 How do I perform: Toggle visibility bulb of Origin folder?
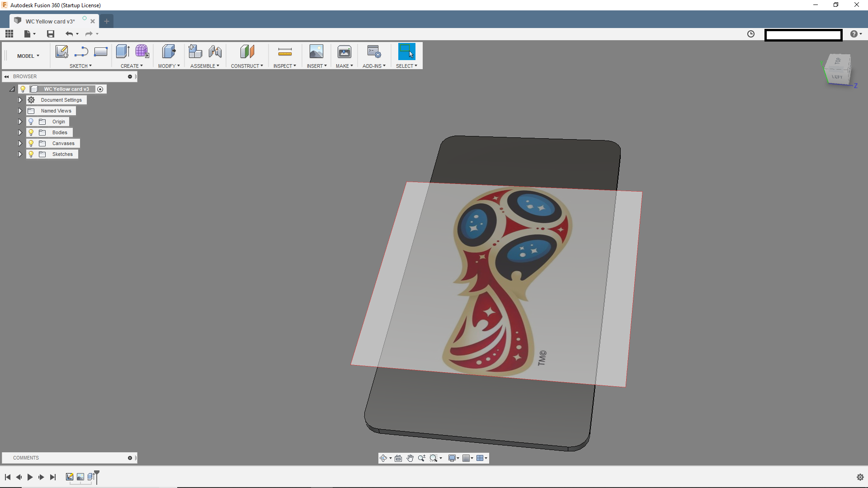(31, 122)
